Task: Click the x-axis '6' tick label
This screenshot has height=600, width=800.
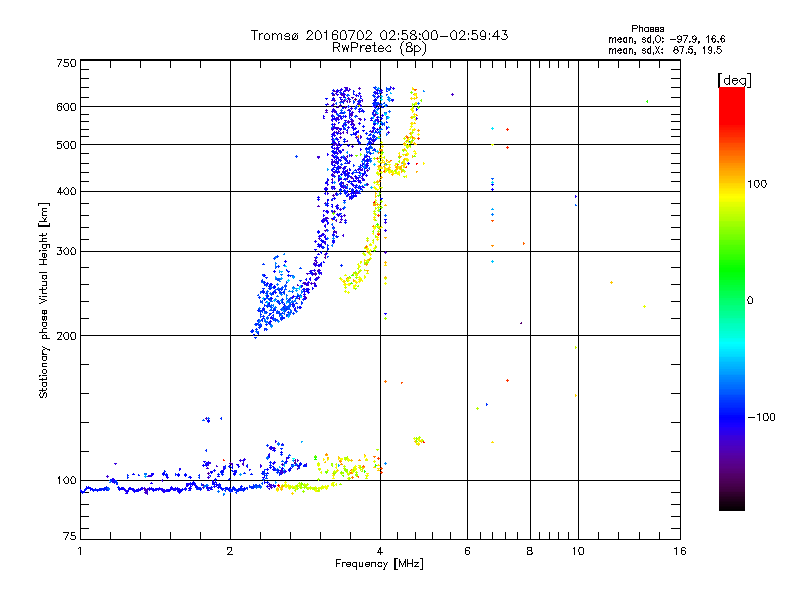Action: [x=467, y=551]
